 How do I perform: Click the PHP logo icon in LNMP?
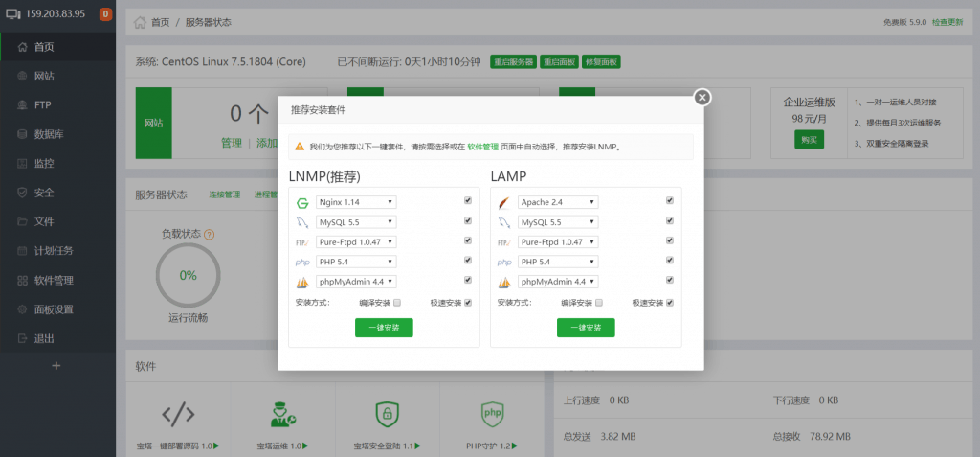click(302, 263)
